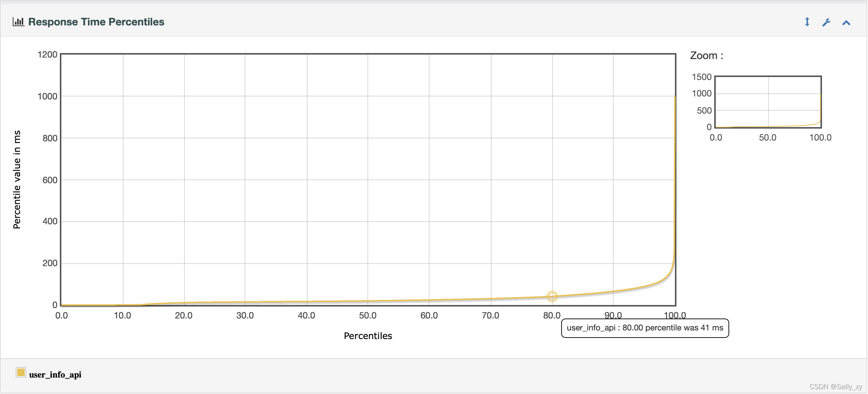Screen dimensions: 868x394
Task: Click the 800 y-axis tick label
Action: coord(50,138)
